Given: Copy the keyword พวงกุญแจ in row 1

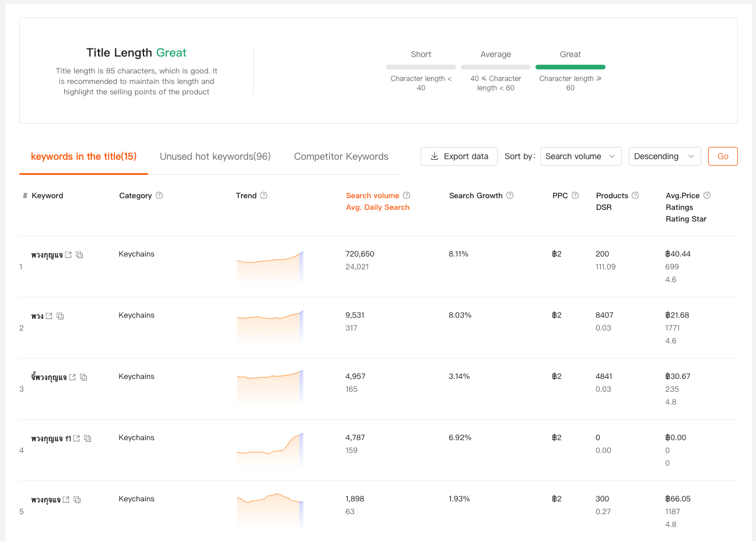Looking at the screenshot, I should [x=79, y=255].
